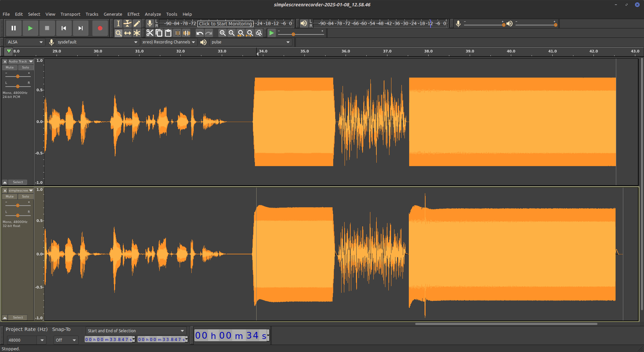Select the Envelope tool
Viewport: 644px width, 352px height.
127,23
